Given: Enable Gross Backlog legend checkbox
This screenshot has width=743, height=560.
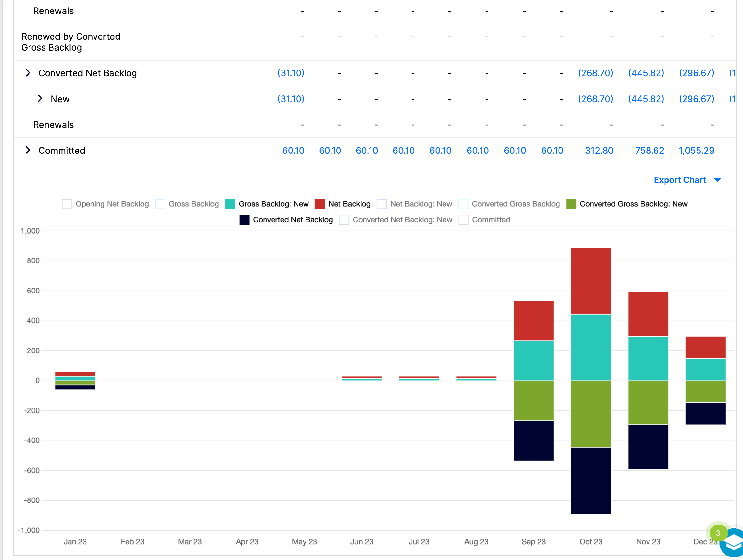Looking at the screenshot, I should pos(160,204).
